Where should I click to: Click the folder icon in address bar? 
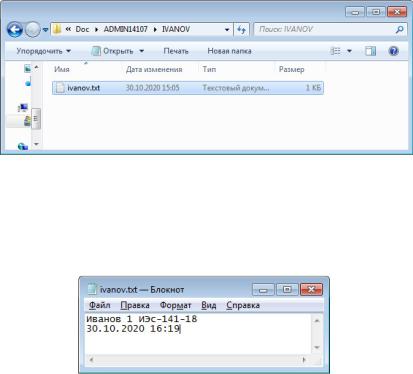[57, 29]
